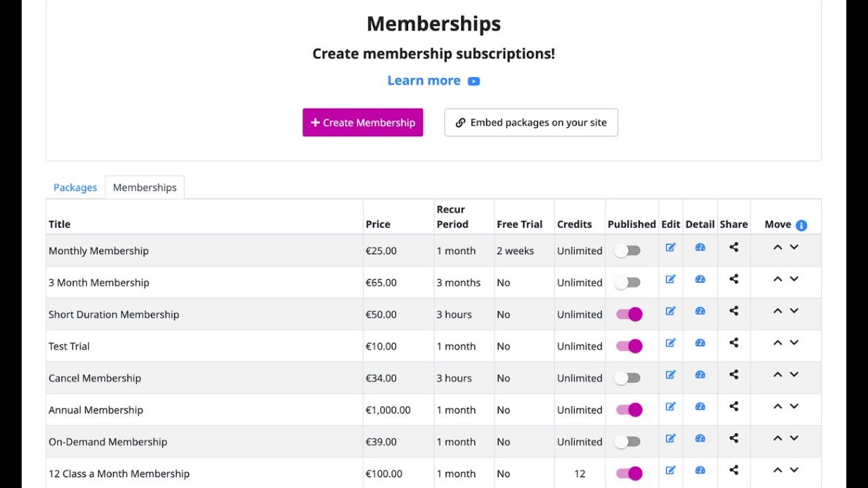This screenshot has width=868, height=488.
Task: Share the 12 Class a Month Membership
Action: tap(734, 470)
